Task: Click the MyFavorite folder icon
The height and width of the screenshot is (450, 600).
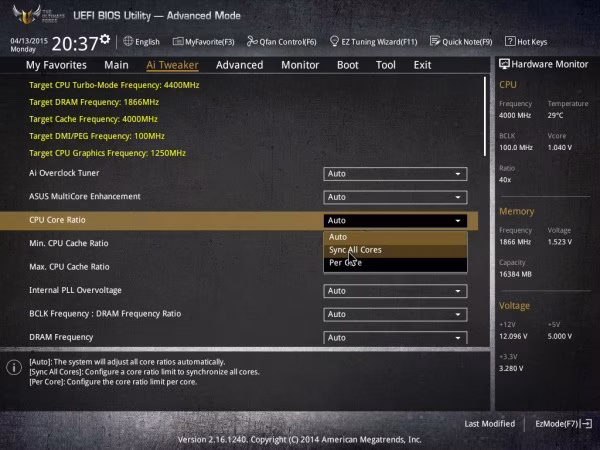Action: click(178, 41)
